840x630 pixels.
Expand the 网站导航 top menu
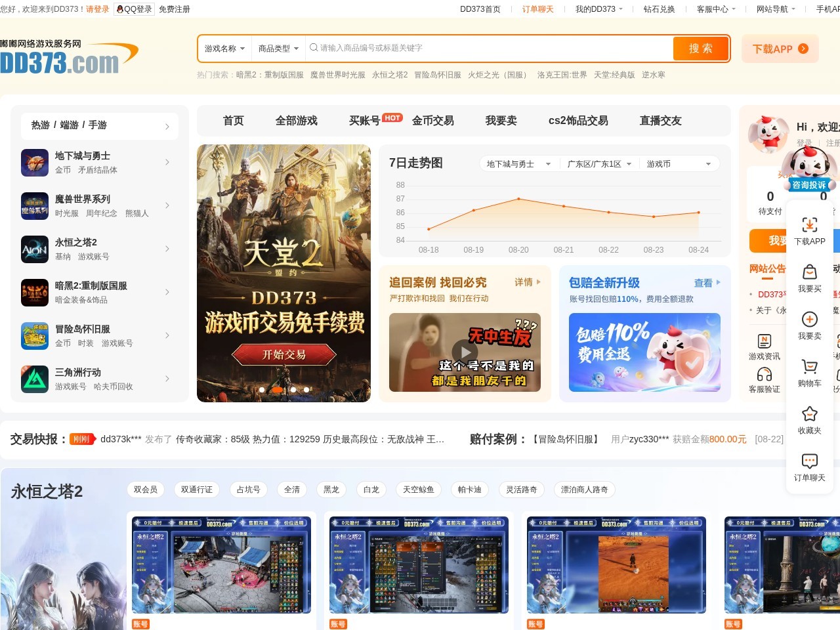click(x=776, y=9)
